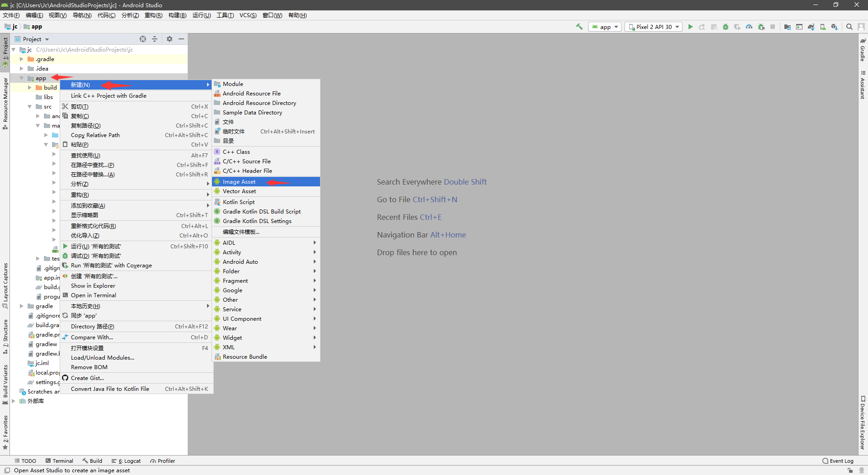868x475 pixels.
Task: Click the locate-file target icon in Project panel
Action: click(143, 39)
